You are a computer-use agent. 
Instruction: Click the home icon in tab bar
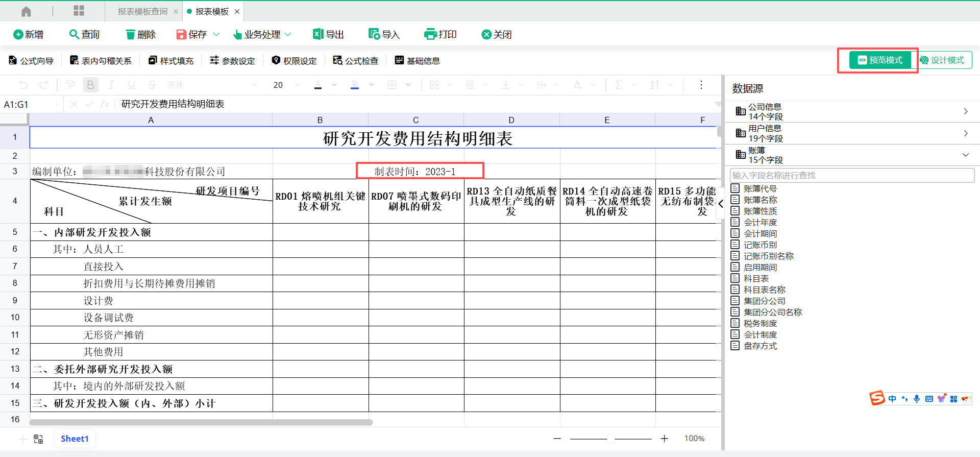26,11
